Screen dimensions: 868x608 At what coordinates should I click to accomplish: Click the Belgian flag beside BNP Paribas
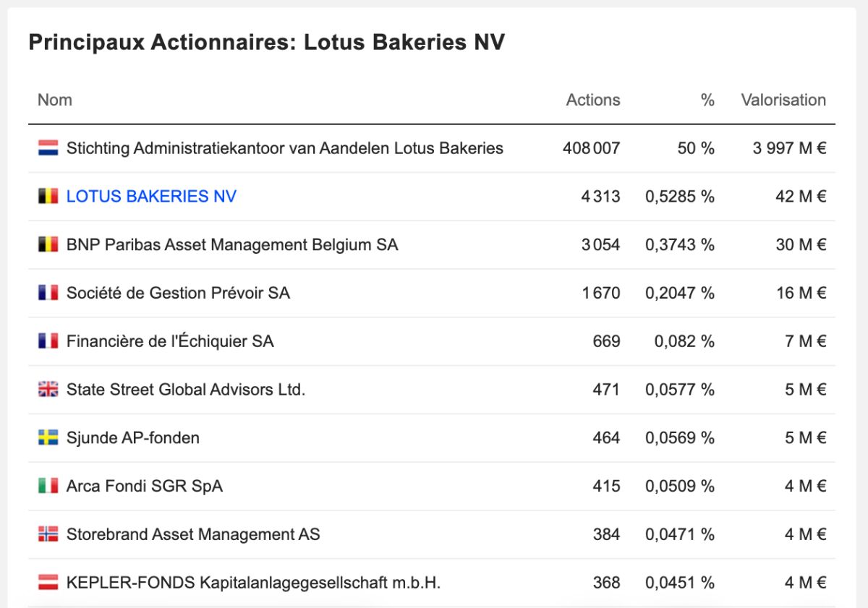48,244
